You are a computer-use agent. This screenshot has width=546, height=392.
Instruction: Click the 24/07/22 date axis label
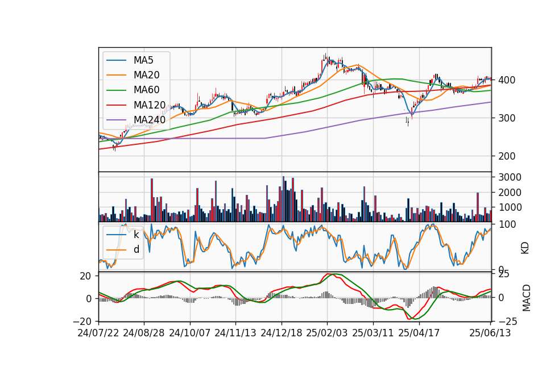point(98,333)
